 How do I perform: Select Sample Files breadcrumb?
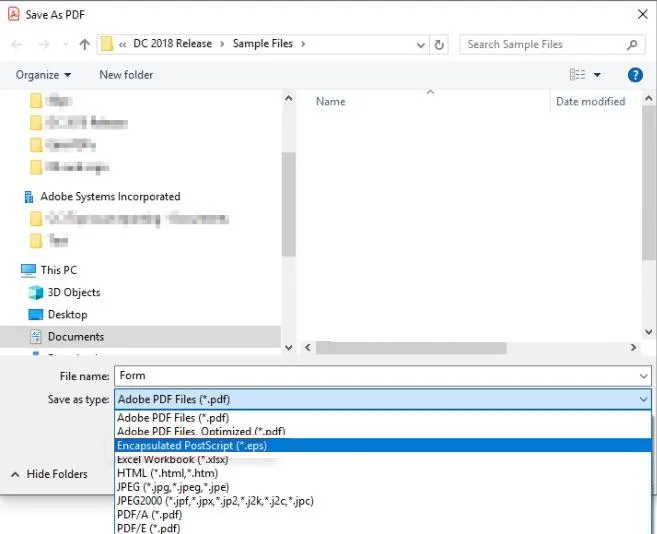click(x=263, y=44)
